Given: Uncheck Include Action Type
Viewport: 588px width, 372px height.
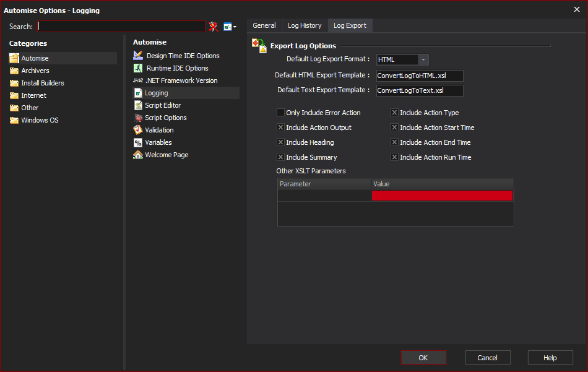Looking at the screenshot, I should [x=394, y=113].
